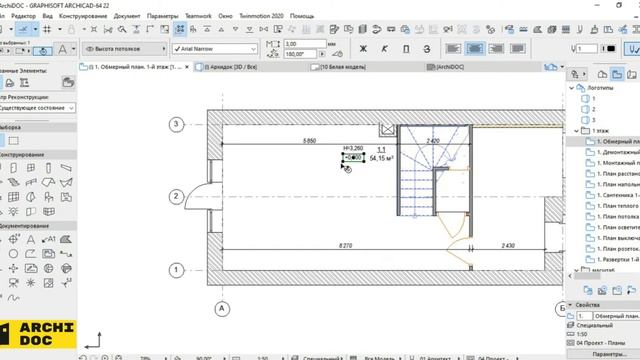The height and width of the screenshot is (360, 640).
Task: Select the Morph tool in toolbox
Action: 31,197
